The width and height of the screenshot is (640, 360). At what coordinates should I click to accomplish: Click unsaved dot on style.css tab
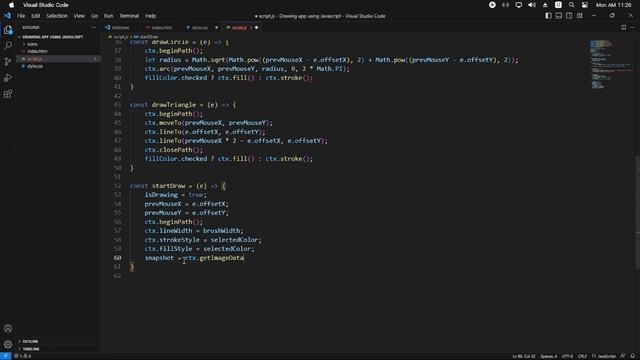click(x=216, y=28)
